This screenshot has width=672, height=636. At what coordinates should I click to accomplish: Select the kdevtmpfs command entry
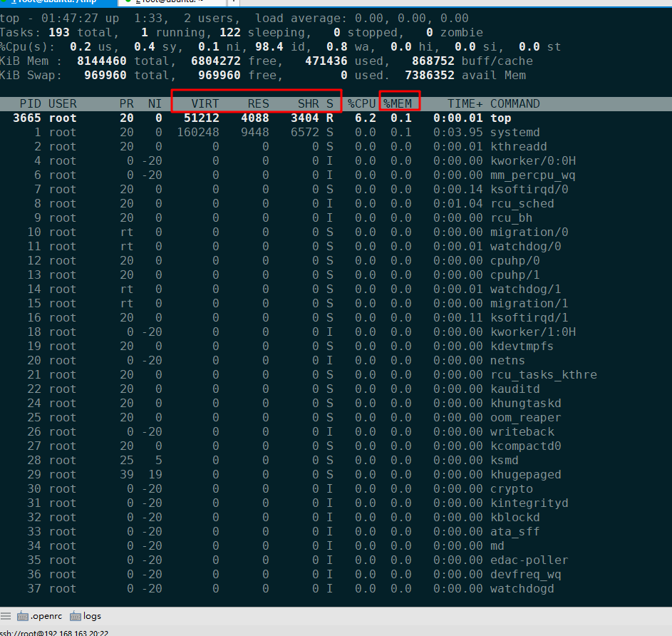tap(522, 346)
